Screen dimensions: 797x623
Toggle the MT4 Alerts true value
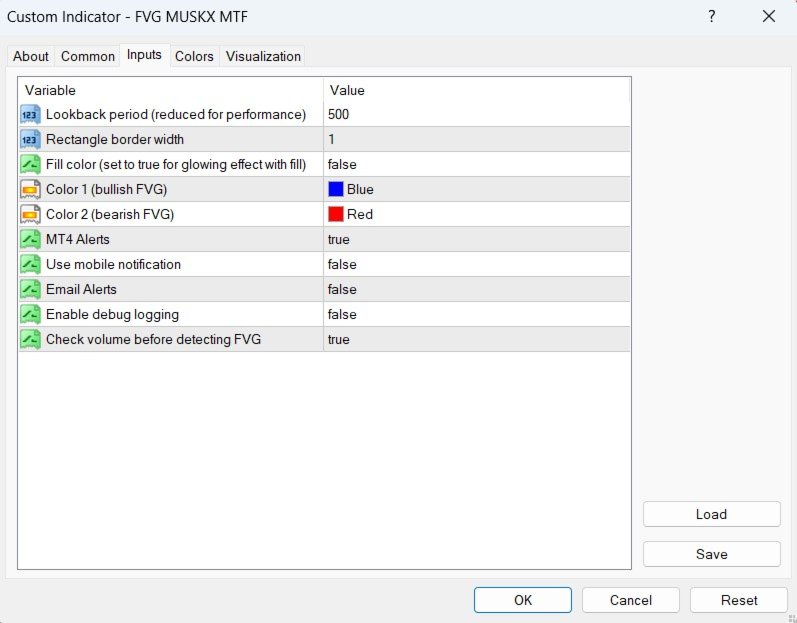click(477, 239)
